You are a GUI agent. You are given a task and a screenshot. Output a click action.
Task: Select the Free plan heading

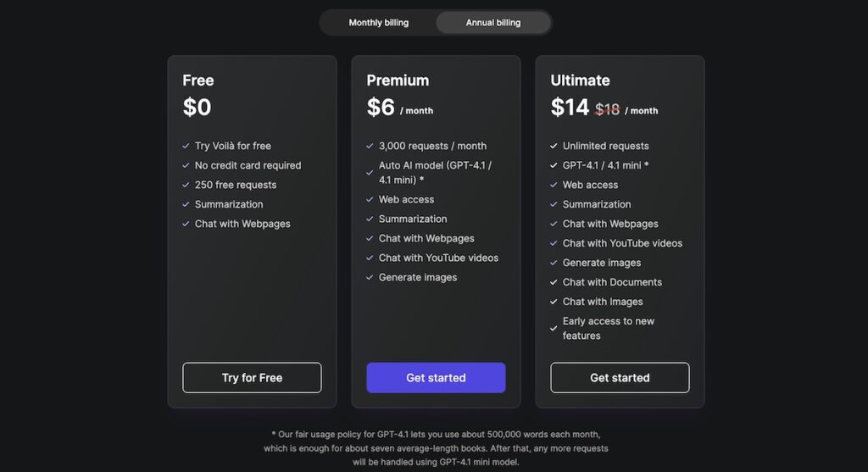(198, 81)
